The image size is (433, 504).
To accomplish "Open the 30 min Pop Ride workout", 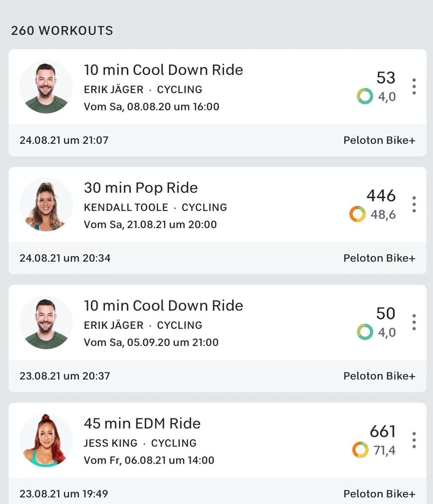I will coord(141,188).
